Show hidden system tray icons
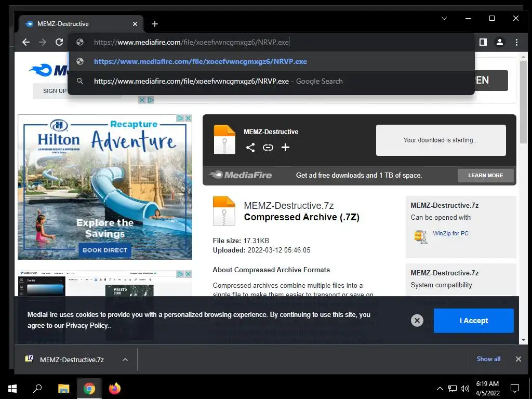The image size is (532, 399). coord(440,389)
